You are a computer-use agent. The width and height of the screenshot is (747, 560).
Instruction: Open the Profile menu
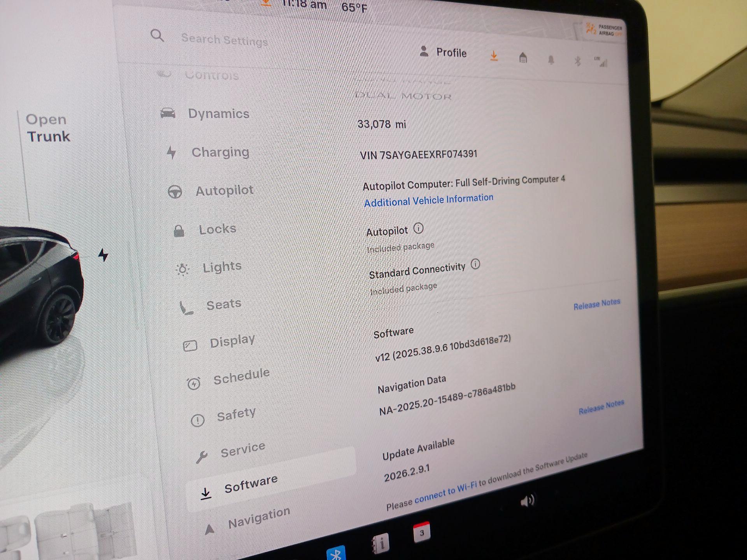pyautogui.click(x=444, y=52)
